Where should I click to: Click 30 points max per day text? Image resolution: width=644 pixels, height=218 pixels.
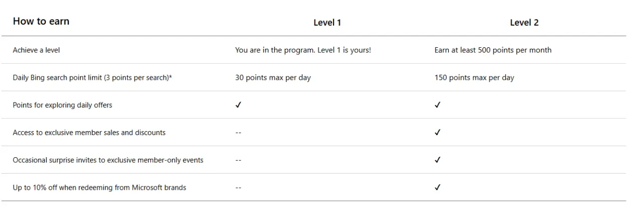coord(273,78)
